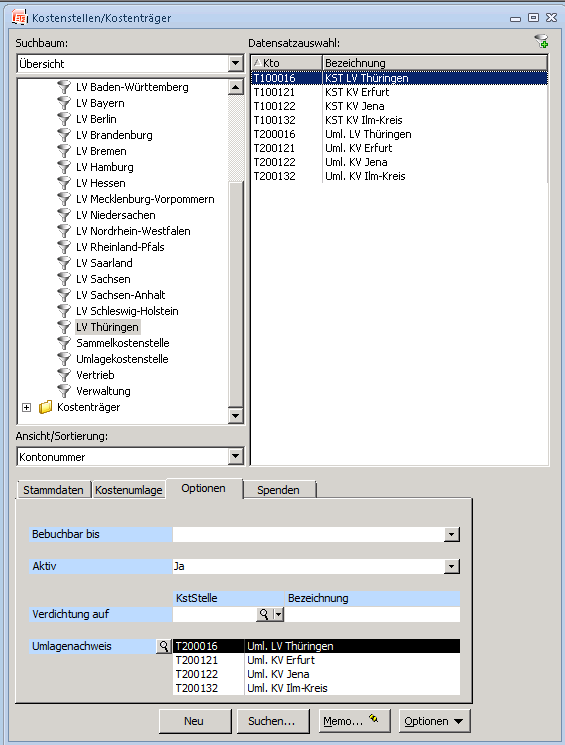Click funnel icon beside Umlagekostenstelle
The image size is (565, 745).
click(64, 359)
